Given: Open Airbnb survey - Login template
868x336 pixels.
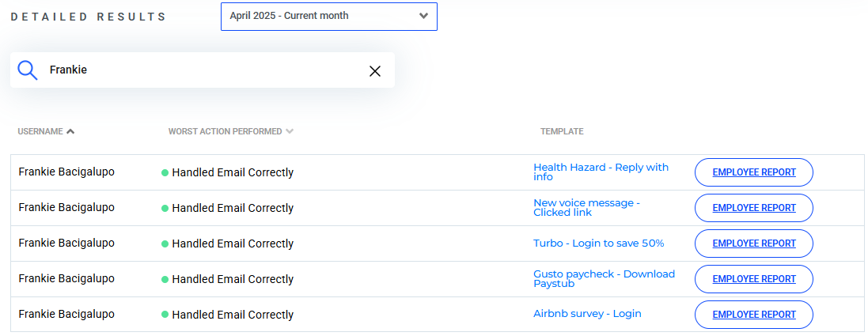Looking at the screenshot, I should 587,314.
